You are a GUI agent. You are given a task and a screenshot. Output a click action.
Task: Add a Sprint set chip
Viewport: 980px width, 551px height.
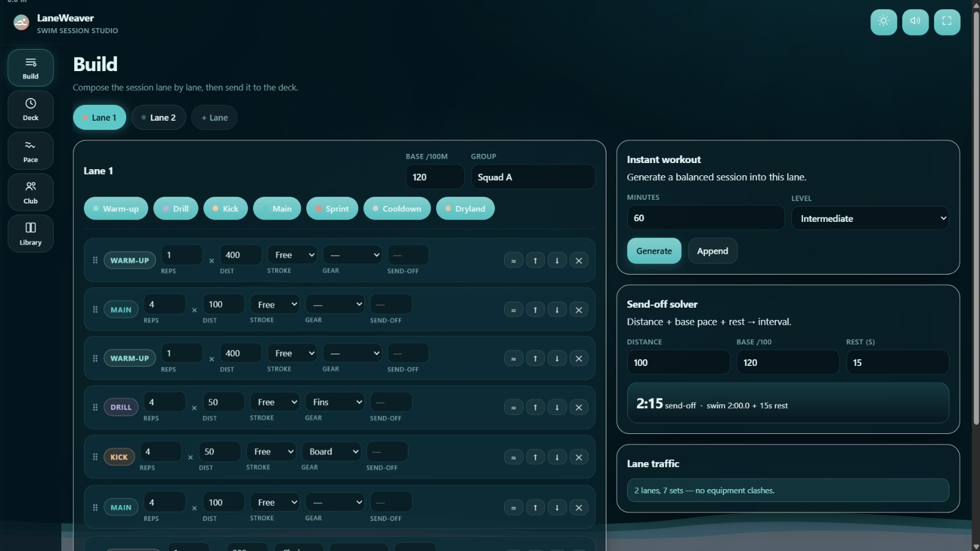[x=332, y=209]
